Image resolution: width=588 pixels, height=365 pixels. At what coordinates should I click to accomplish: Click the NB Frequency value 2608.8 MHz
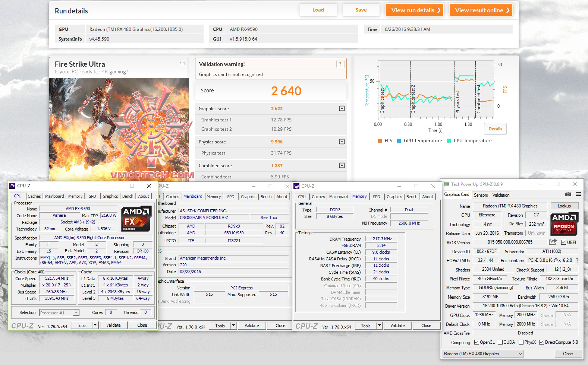coord(409,223)
